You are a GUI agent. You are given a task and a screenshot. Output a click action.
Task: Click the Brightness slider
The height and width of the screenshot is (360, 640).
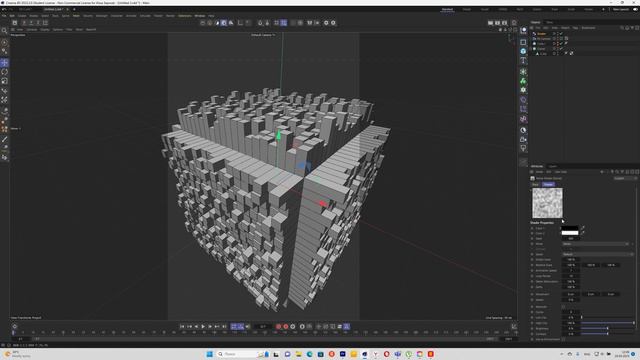coord(608,329)
